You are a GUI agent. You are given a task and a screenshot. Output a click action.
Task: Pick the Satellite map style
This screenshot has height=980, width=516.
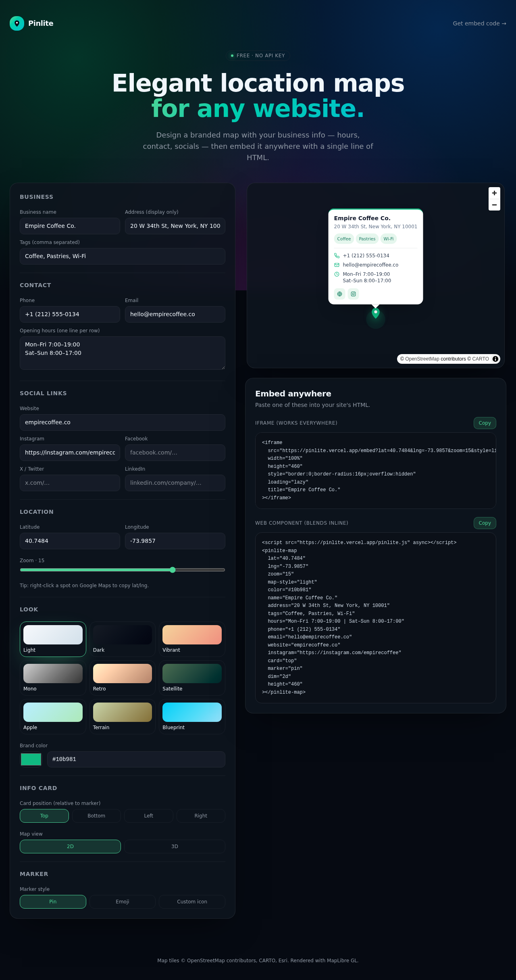192,678
